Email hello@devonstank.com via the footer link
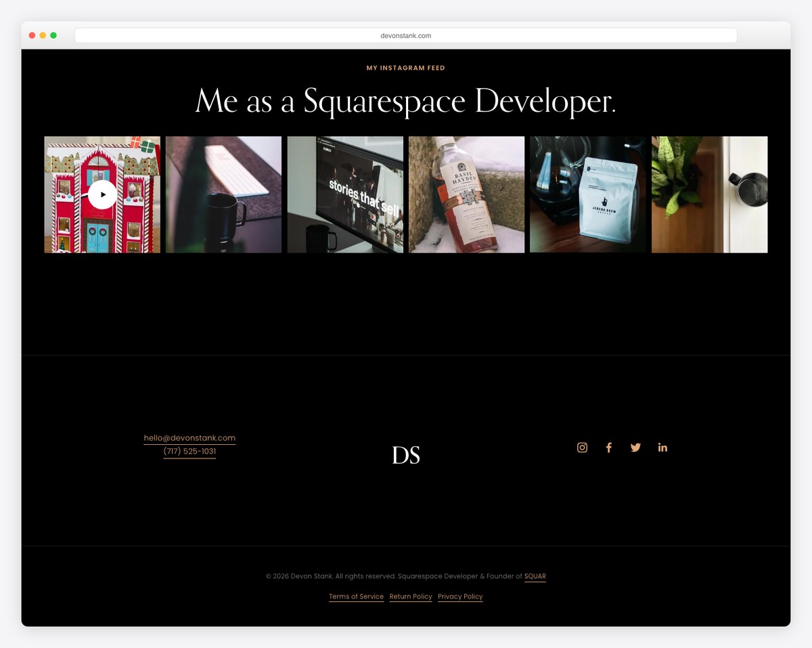 click(189, 438)
